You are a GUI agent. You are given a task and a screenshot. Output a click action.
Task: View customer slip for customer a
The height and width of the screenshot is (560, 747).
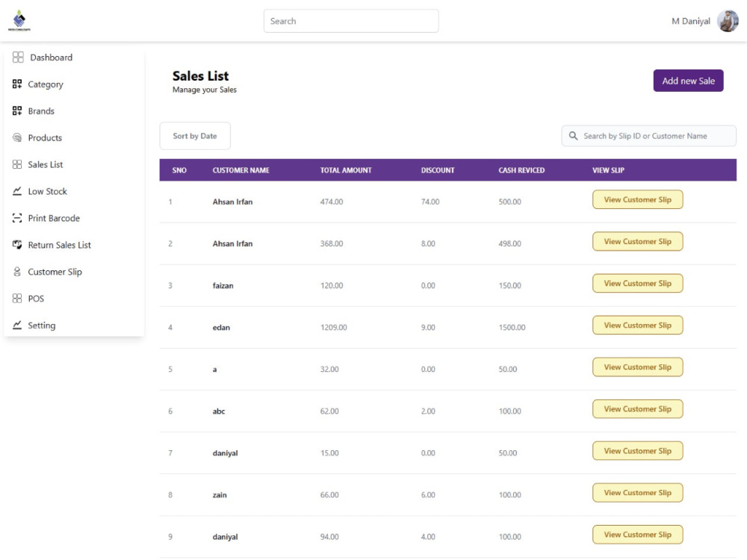click(637, 367)
